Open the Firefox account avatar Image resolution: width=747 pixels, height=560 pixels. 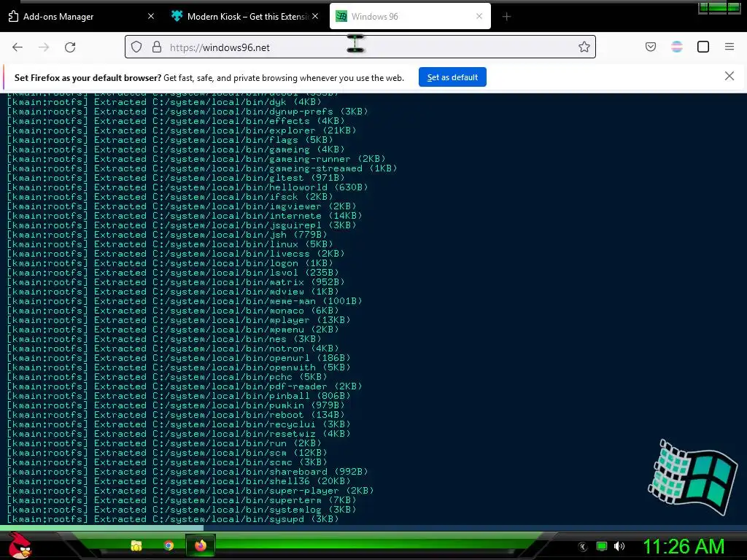point(677,47)
